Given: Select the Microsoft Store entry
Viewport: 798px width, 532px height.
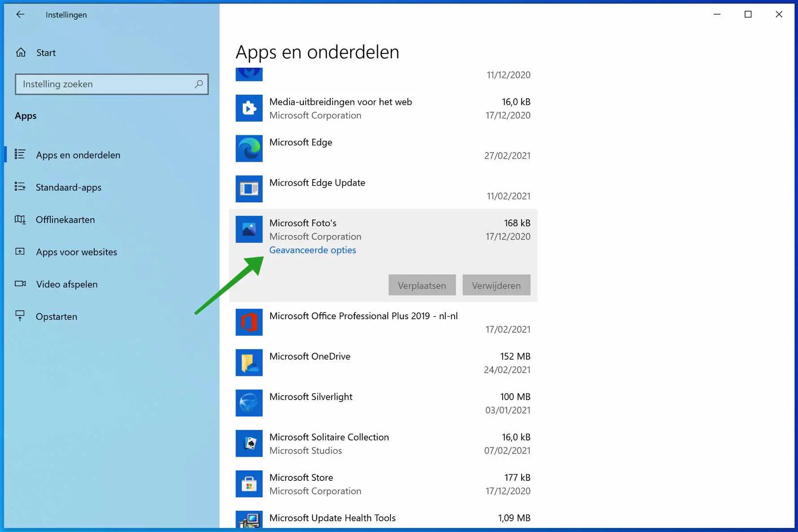Looking at the screenshot, I should click(383, 484).
